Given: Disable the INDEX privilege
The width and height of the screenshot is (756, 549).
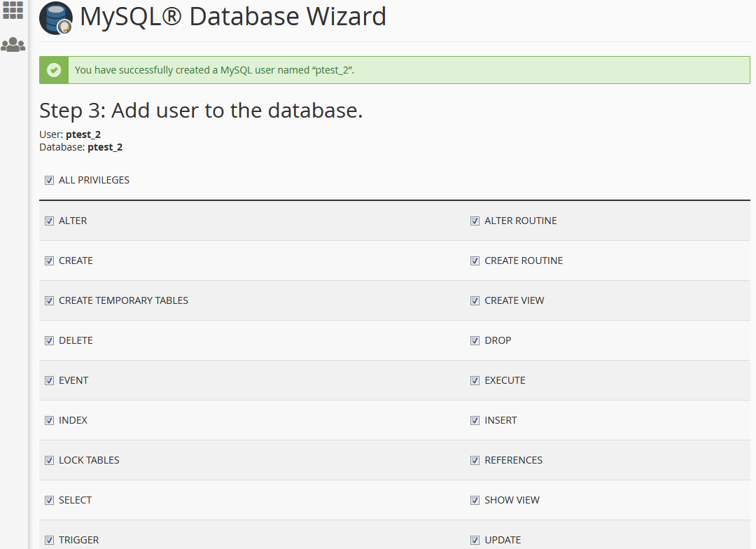Looking at the screenshot, I should pos(49,421).
